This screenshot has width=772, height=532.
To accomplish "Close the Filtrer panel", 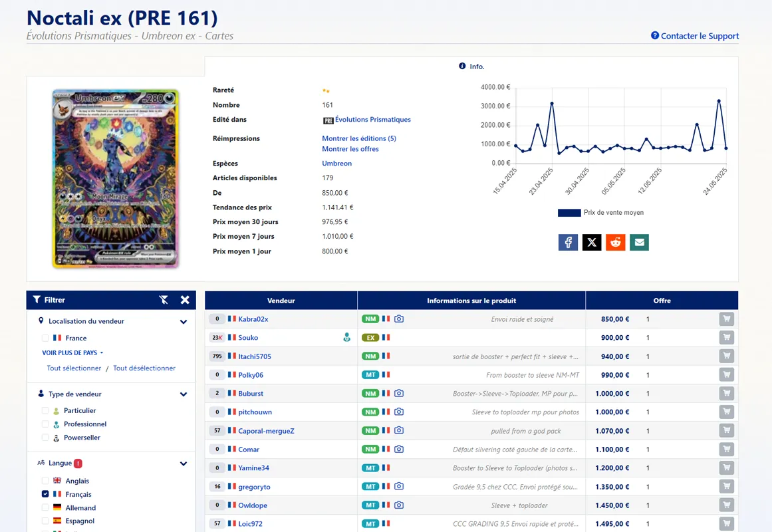I will tap(185, 300).
